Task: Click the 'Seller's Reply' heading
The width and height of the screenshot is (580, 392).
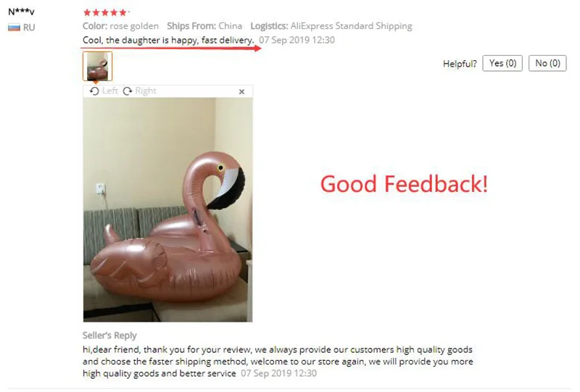Action: [x=109, y=335]
